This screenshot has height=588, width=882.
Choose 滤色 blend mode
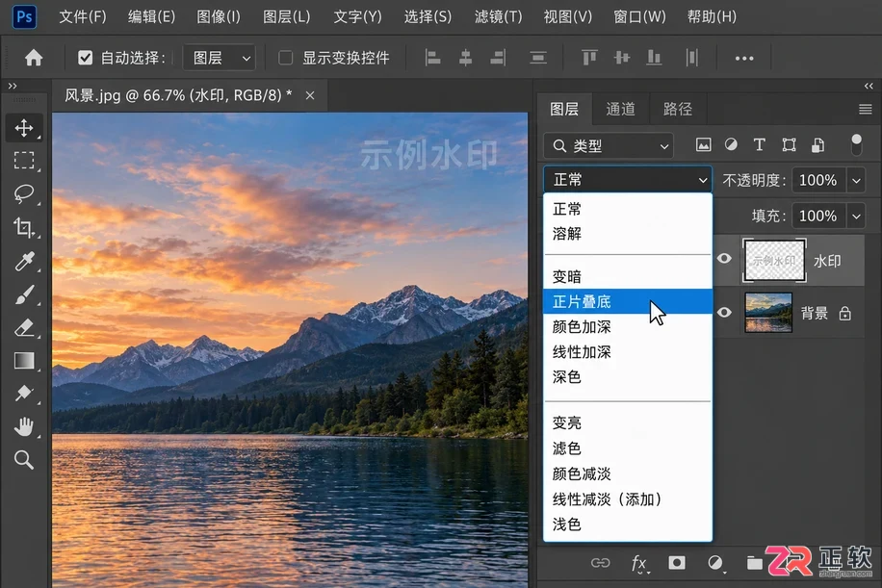click(628, 448)
